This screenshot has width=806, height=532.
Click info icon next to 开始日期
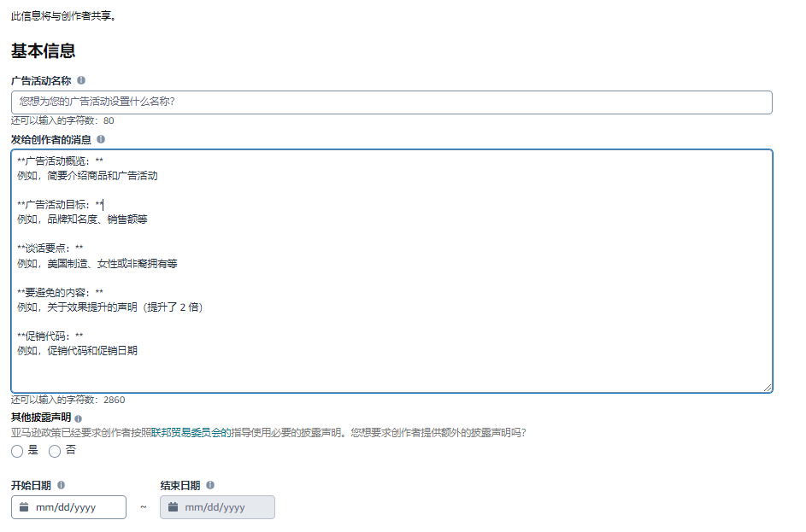click(x=61, y=485)
